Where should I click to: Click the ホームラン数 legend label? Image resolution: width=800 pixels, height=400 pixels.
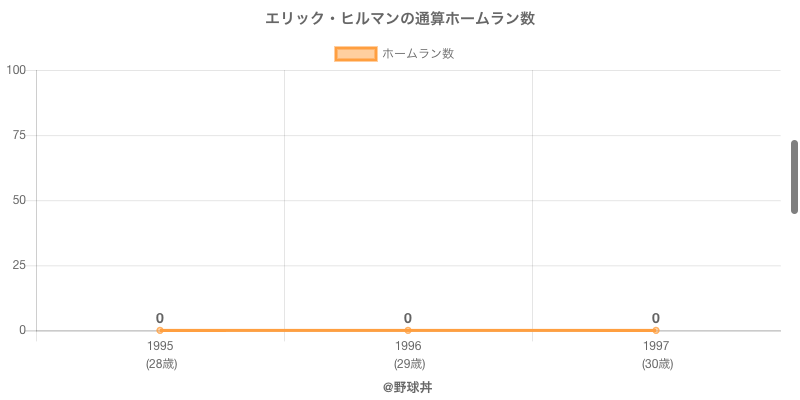point(418,54)
